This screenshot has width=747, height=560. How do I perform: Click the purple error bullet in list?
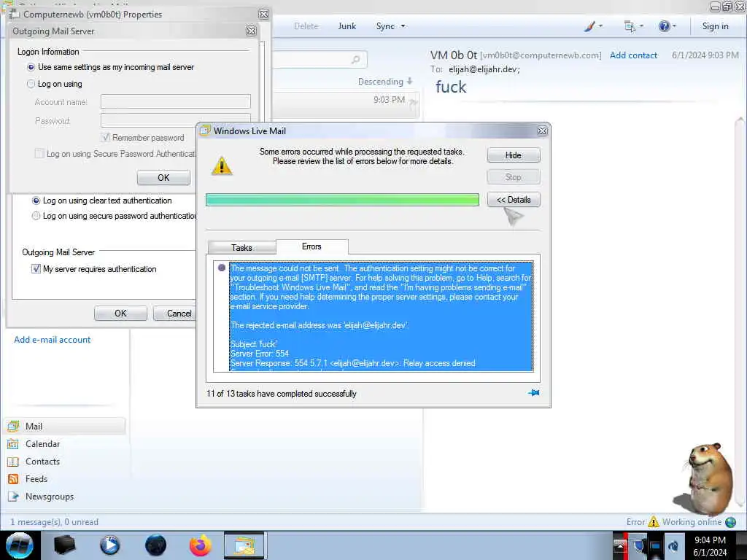pos(222,268)
